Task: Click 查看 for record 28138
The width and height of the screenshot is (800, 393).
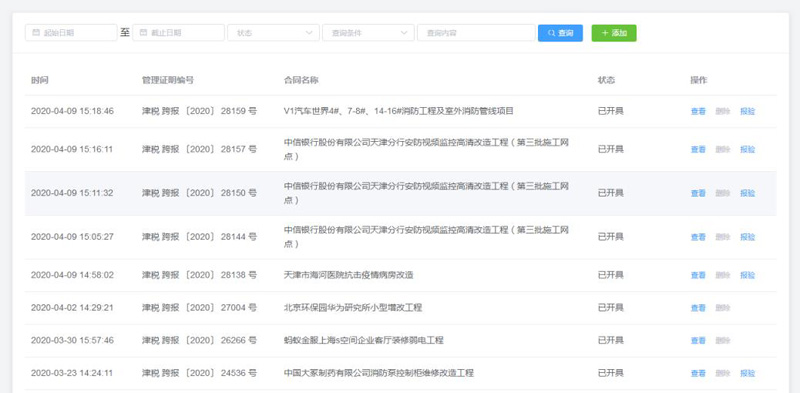Action: (698, 275)
